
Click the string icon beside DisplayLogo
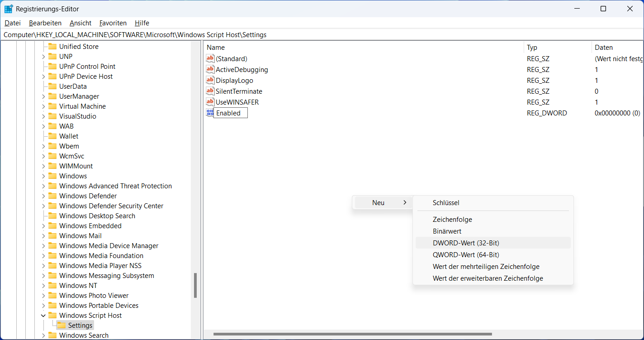click(210, 80)
